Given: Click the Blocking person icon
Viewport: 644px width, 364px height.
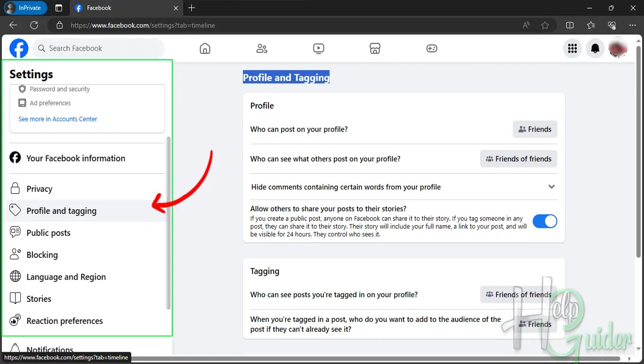Looking at the screenshot, I should click(15, 255).
